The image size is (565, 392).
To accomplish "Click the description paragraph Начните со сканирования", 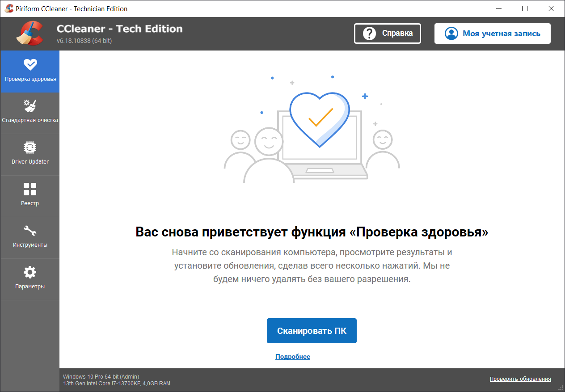I will [x=312, y=266].
